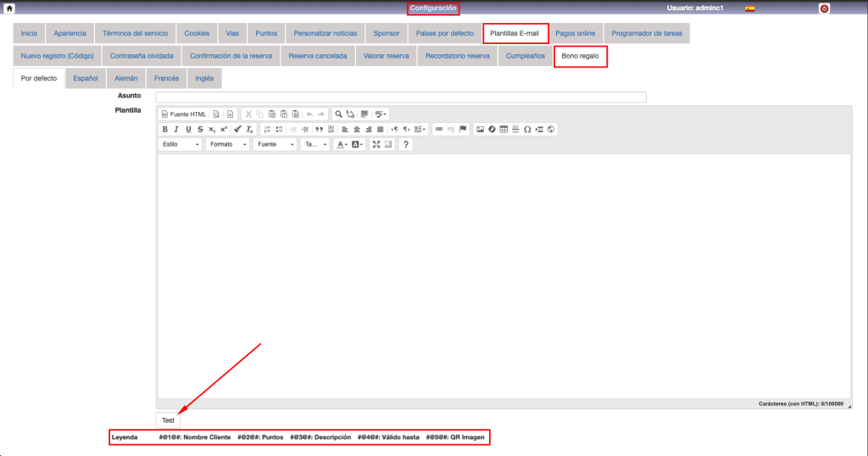
Task: Open the Estilo dropdown
Action: [181, 145]
